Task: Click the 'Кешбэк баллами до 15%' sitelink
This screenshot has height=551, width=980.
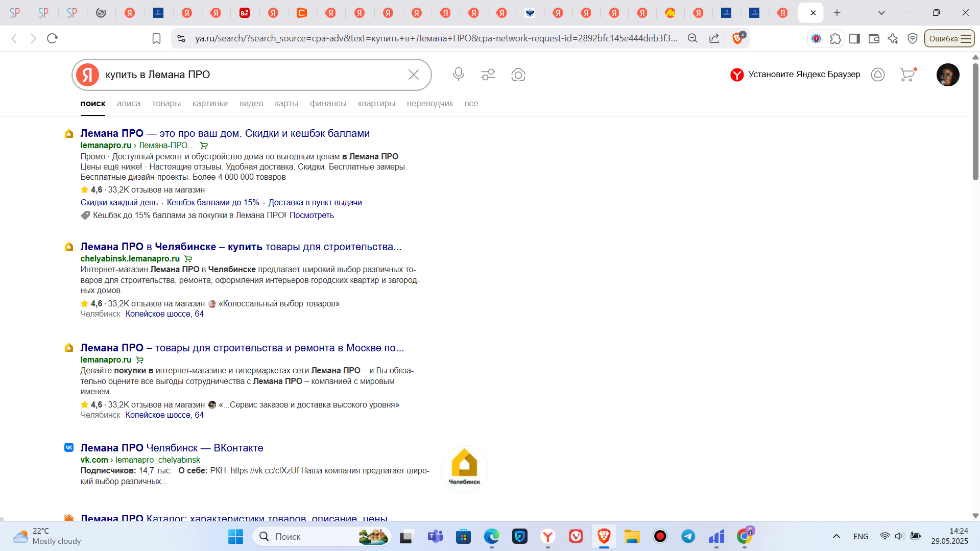Action: 213,202
